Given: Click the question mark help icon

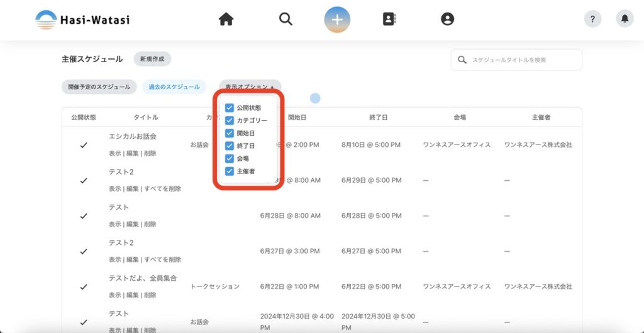Looking at the screenshot, I should tap(592, 19).
